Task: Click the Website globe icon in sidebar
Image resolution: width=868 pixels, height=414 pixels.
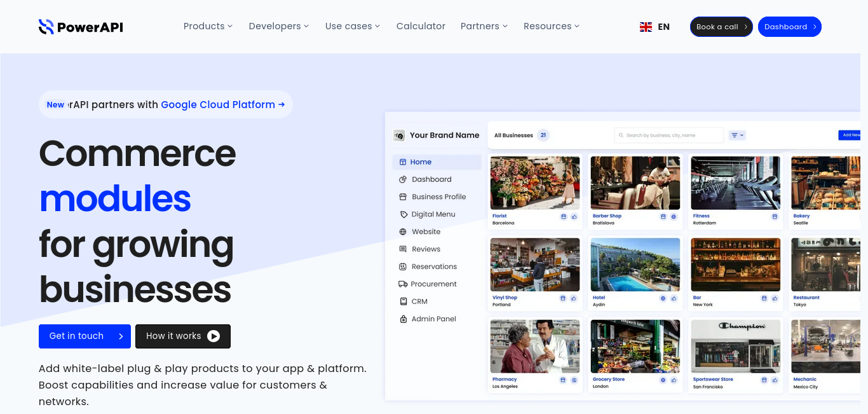Action: [403, 232]
